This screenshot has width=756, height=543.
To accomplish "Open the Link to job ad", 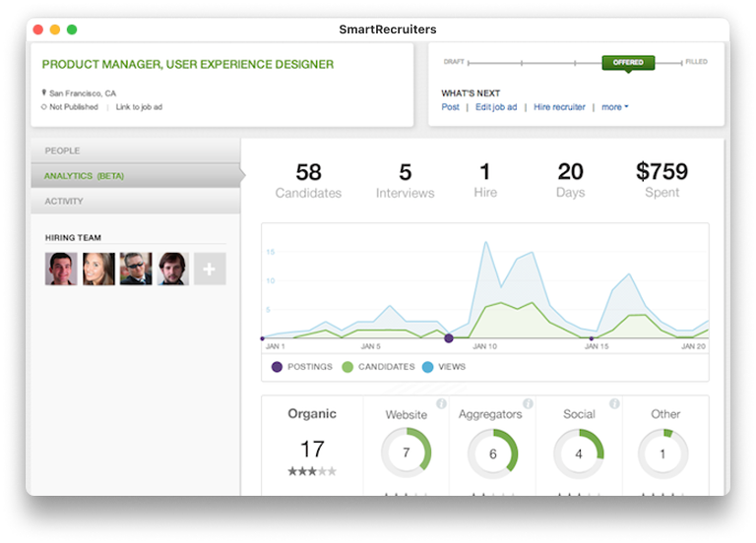I will (x=139, y=107).
